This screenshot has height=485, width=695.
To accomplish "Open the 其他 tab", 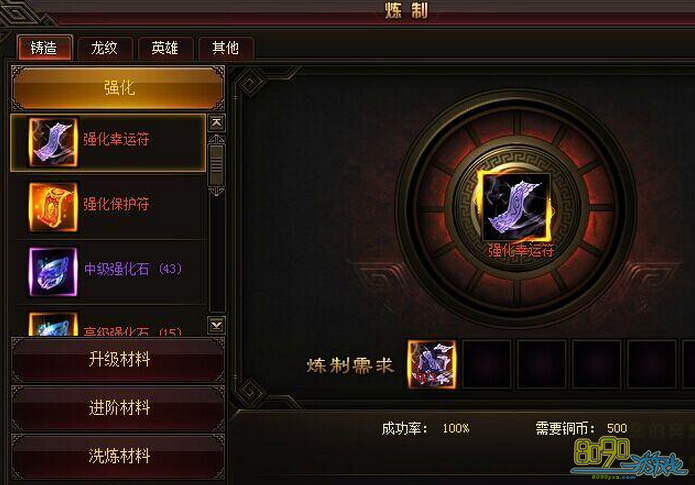I will click(226, 48).
